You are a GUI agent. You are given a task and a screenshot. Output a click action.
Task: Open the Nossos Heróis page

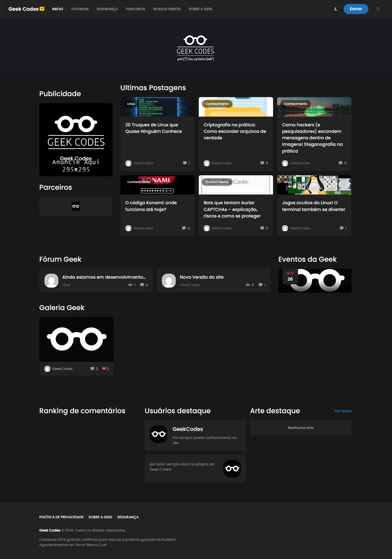[167, 9]
